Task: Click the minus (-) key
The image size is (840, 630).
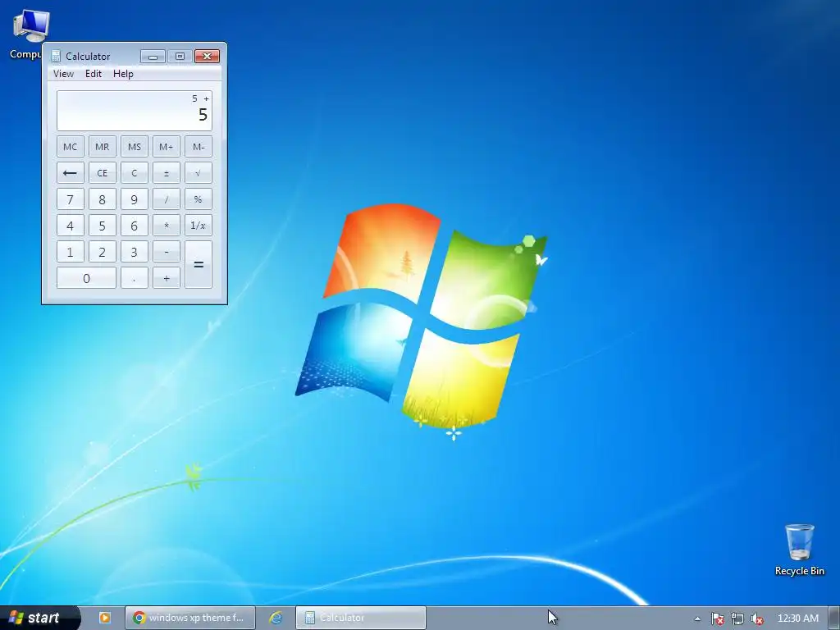Action: (x=166, y=252)
